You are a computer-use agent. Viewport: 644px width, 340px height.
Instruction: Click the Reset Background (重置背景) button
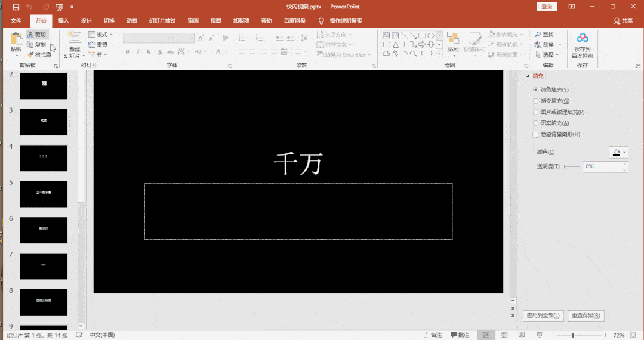pos(586,316)
